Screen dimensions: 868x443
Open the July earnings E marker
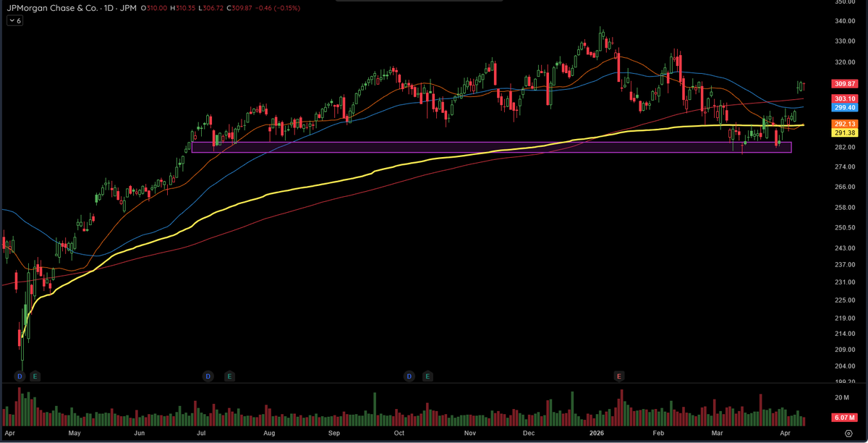tap(229, 376)
